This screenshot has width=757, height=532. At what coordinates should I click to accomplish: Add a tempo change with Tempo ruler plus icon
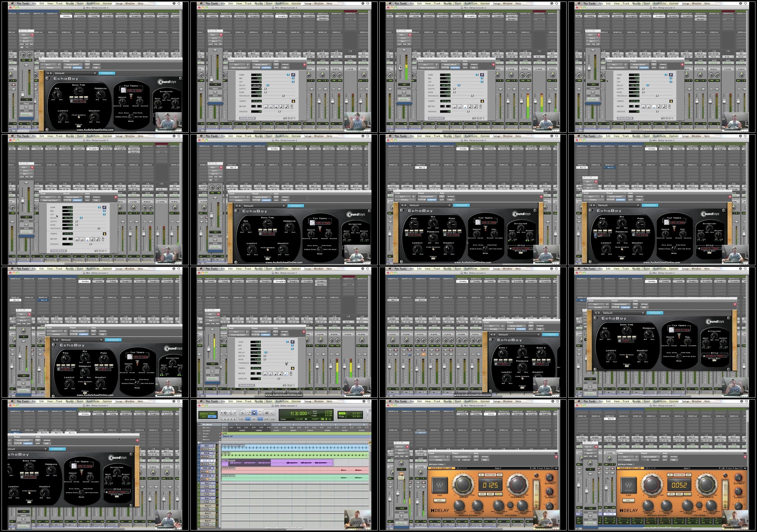[220, 434]
